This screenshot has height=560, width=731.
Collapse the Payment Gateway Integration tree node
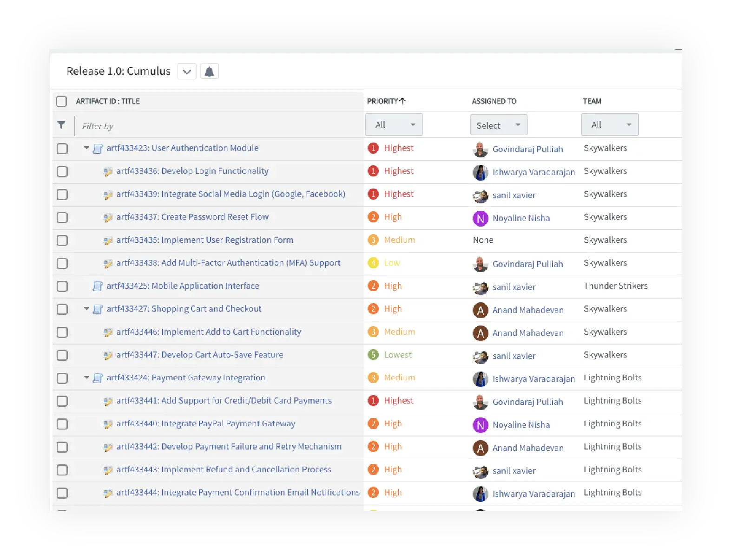pyautogui.click(x=86, y=378)
